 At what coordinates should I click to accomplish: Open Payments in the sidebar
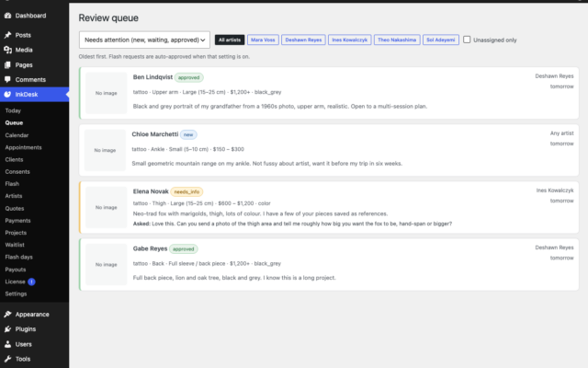pyautogui.click(x=17, y=221)
